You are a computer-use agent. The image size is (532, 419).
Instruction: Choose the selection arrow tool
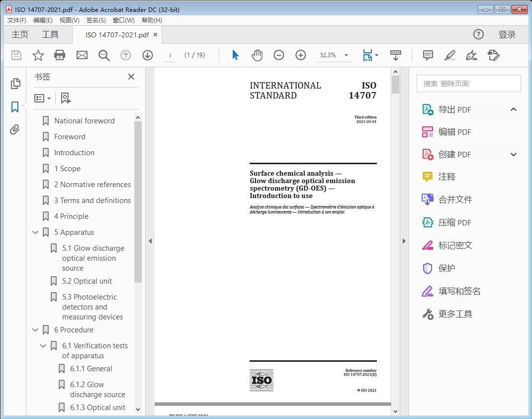coord(235,55)
